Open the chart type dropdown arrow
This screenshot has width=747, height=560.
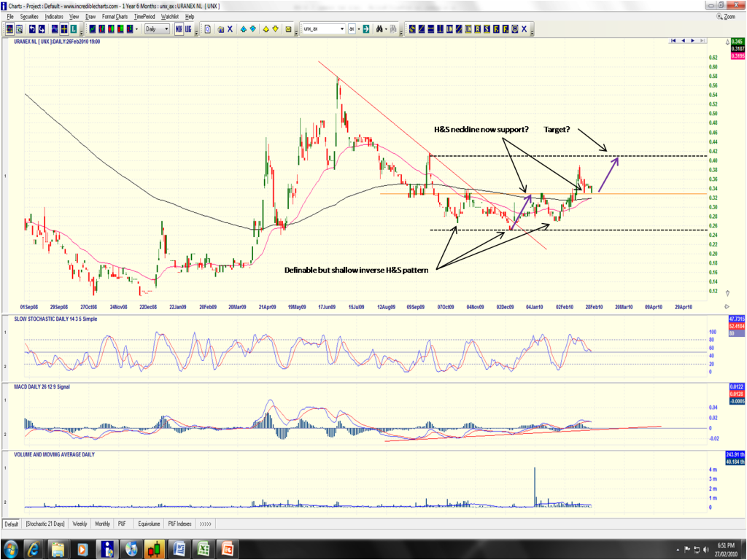[136, 29]
